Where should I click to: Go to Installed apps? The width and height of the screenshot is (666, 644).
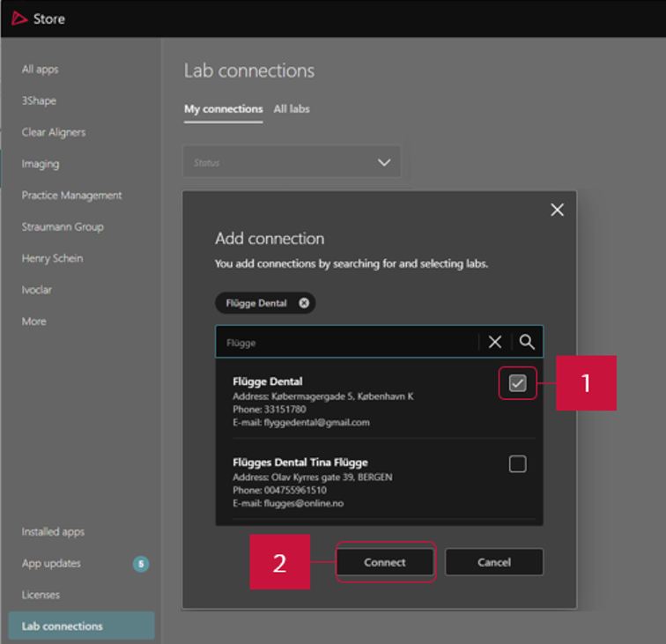coord(53,532)
